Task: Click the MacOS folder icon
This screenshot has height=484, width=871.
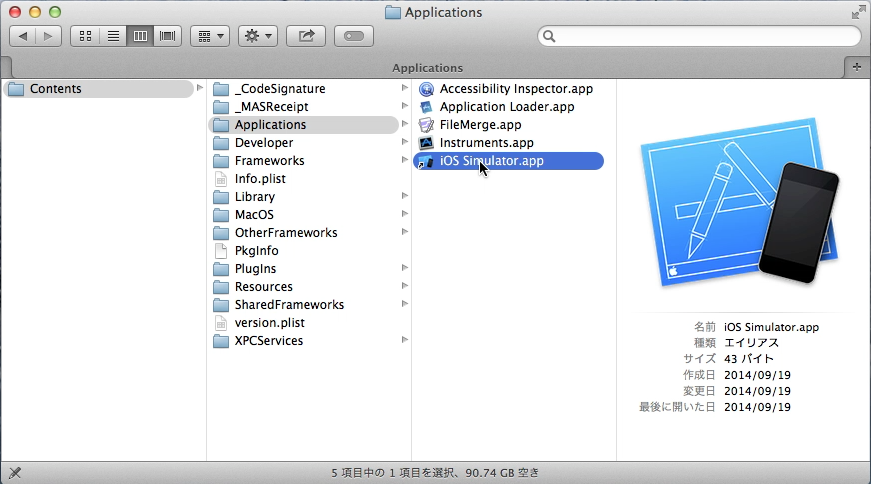Action: (221, 214)
